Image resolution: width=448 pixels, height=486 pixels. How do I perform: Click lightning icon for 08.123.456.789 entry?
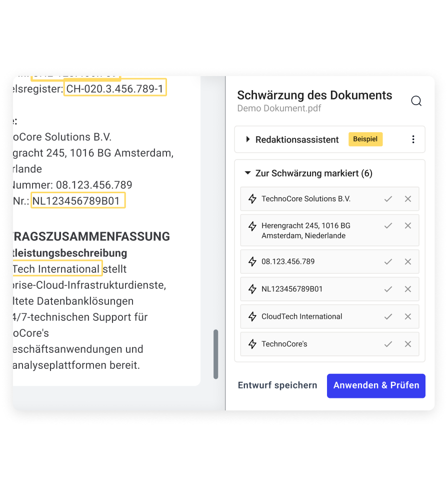(x=252, y=262)
